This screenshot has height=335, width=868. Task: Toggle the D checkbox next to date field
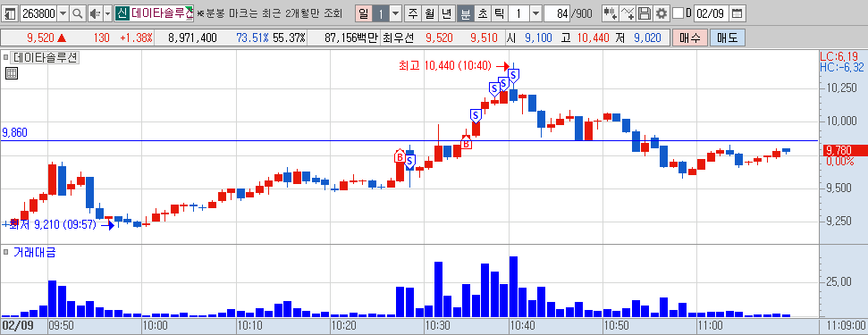678,13
